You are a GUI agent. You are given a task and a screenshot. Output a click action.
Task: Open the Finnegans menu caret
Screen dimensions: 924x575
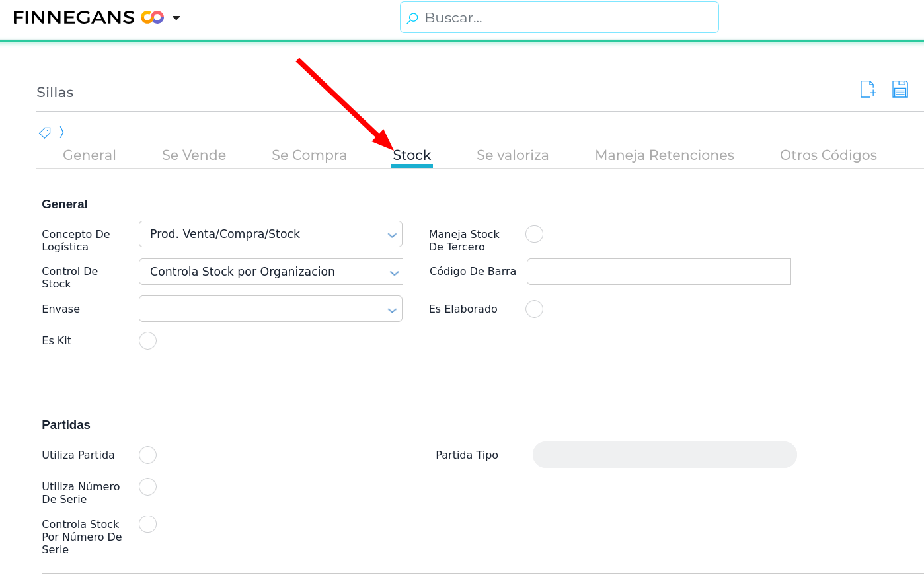(176, 18)
